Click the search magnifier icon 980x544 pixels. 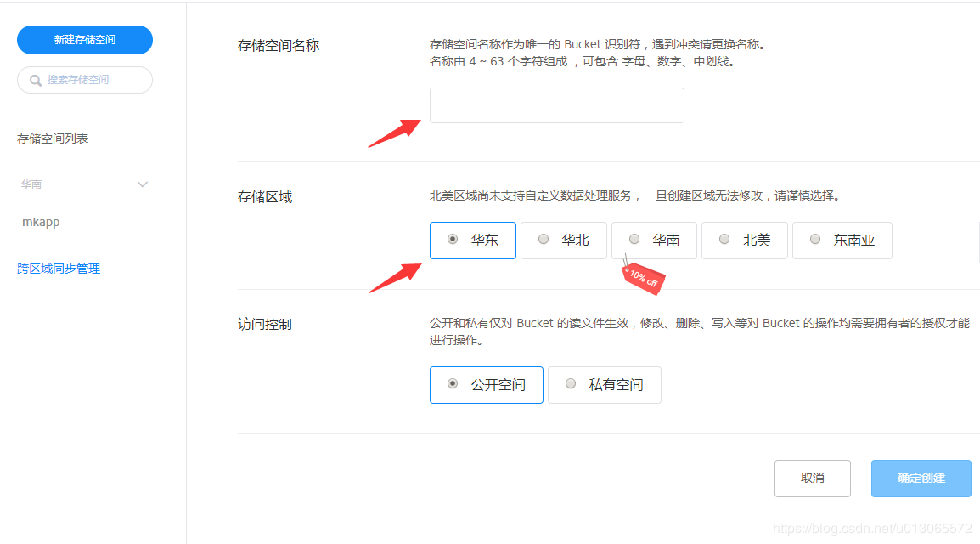(36, 81)
